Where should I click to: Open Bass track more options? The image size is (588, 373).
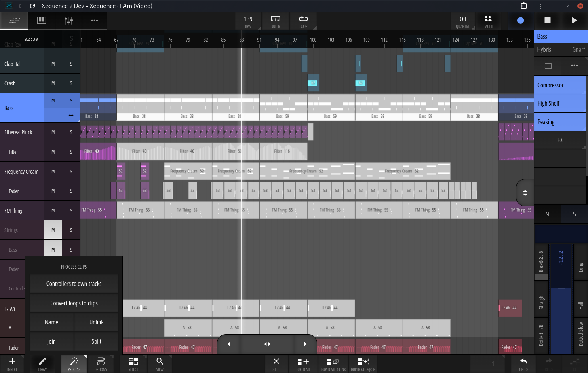(x=71, y=115)
